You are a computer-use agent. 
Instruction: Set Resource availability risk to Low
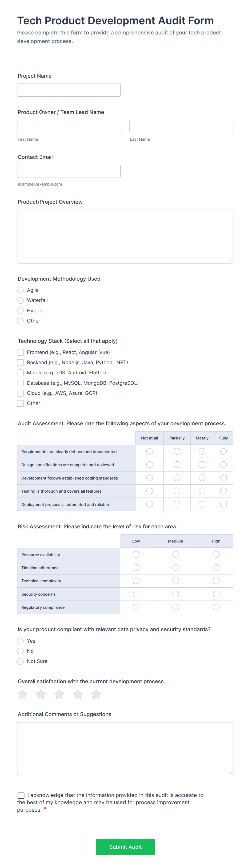tap(136, 554)
